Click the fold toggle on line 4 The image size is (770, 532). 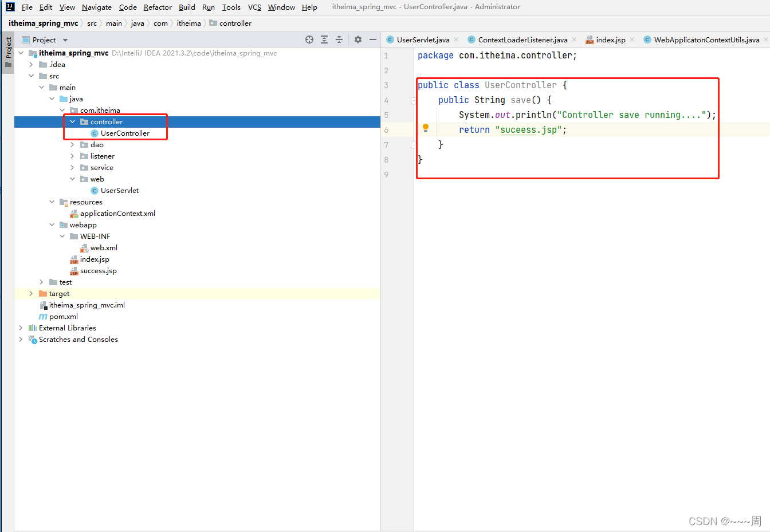point(412,100)
